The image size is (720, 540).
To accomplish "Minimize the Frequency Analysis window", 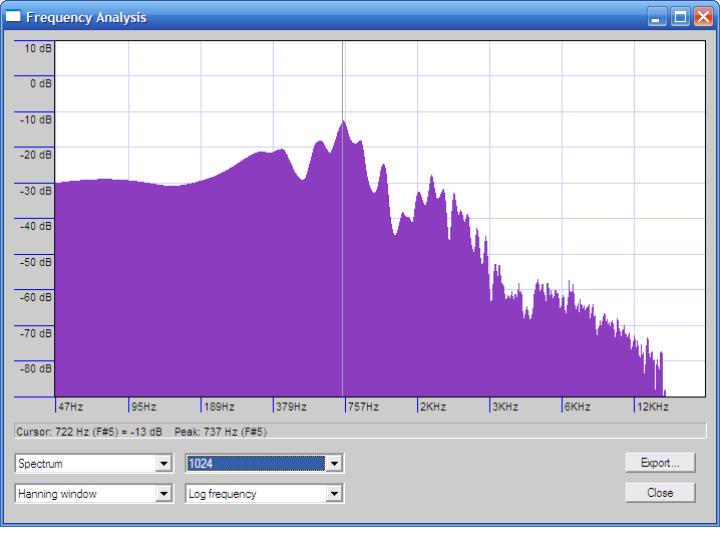I will tap(657, 17).
